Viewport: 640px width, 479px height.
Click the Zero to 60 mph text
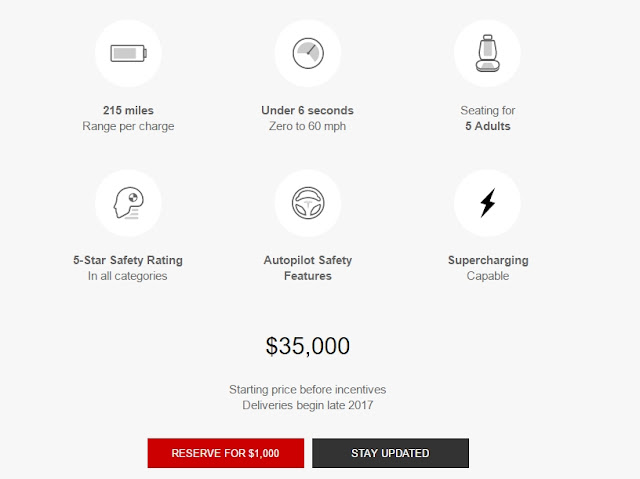307,126
